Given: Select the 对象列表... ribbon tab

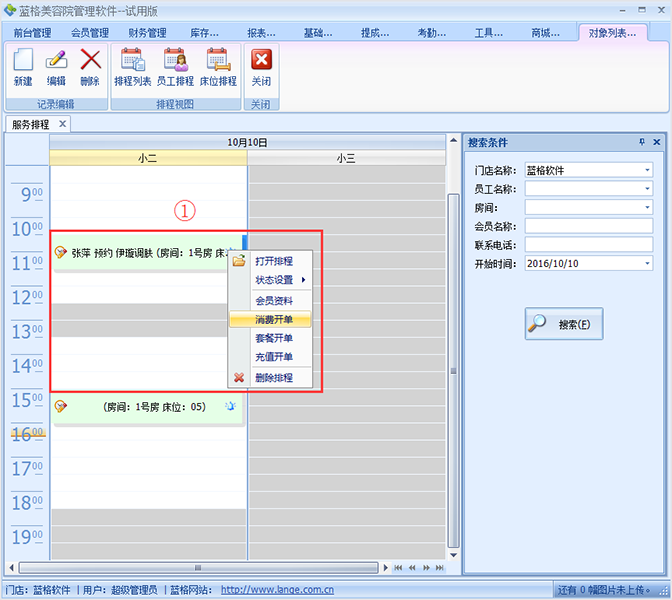Looking at the screenshot, I should [612, 33].
